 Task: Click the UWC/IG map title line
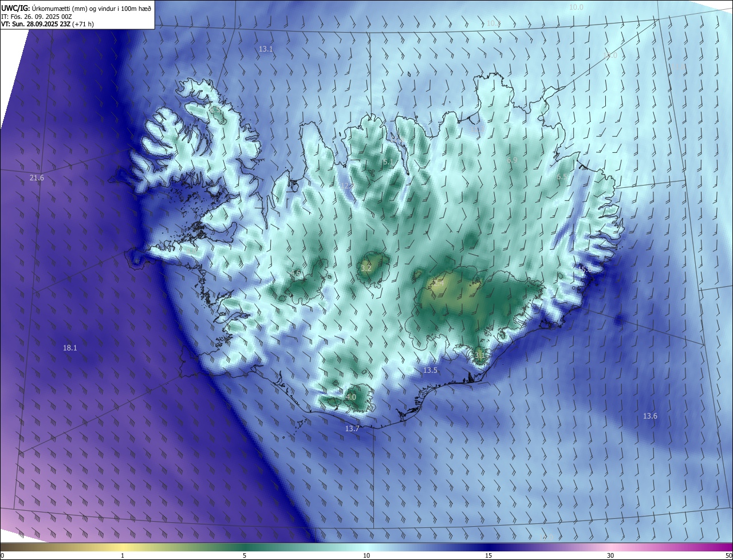pyautogui.click(x=76, y=8)
